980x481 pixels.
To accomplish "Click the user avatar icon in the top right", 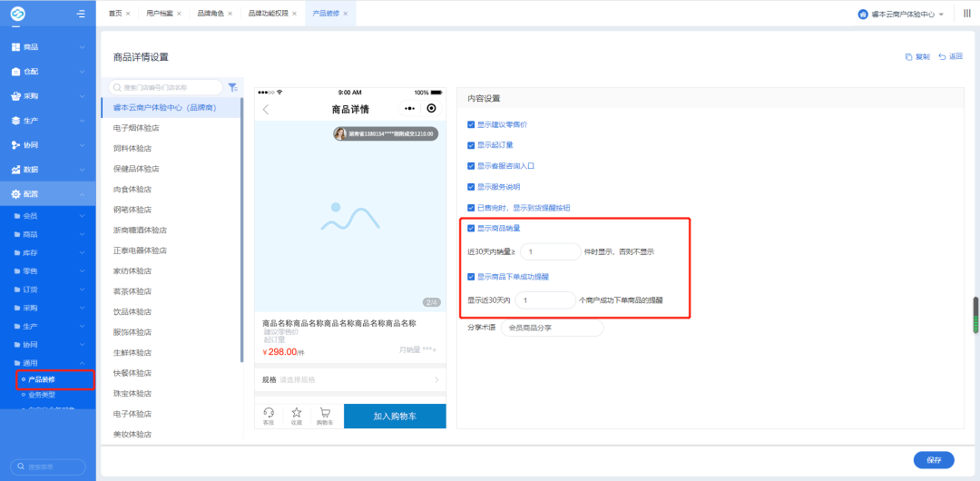I will click(x=863, y=14).
